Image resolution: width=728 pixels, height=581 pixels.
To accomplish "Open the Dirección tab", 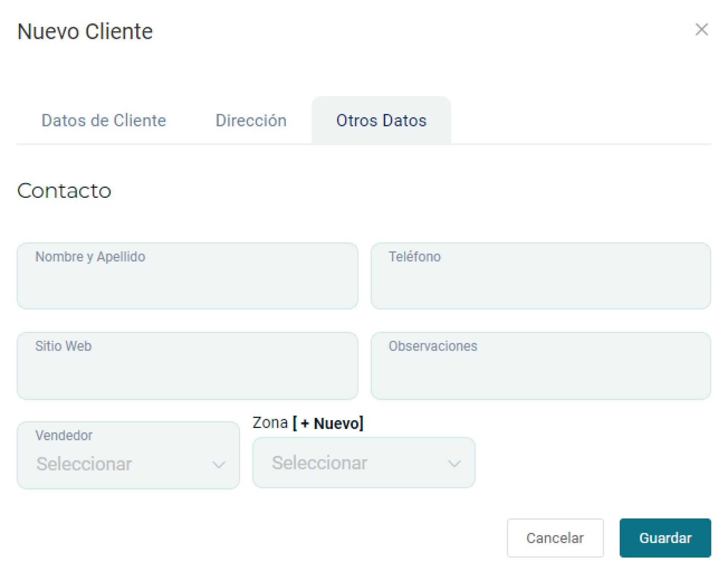I will point(251,120).
